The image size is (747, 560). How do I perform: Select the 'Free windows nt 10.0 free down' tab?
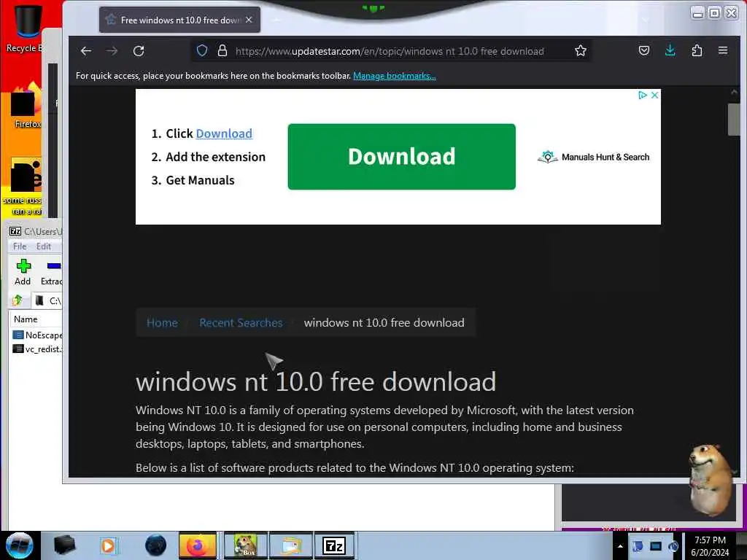click(x=179, y=20)
